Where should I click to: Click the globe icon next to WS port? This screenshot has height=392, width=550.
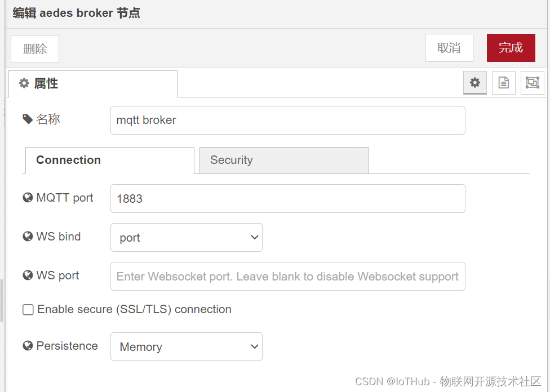tap(27, 275)
